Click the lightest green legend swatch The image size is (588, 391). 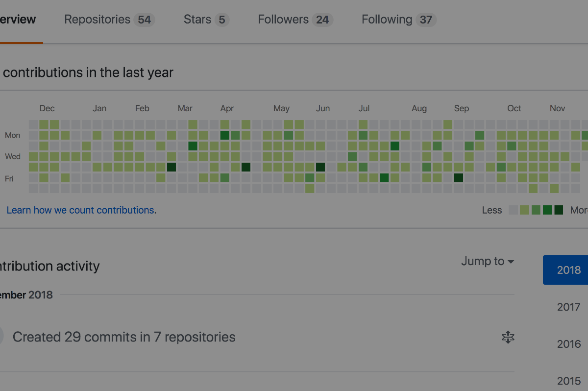[524, 210]
